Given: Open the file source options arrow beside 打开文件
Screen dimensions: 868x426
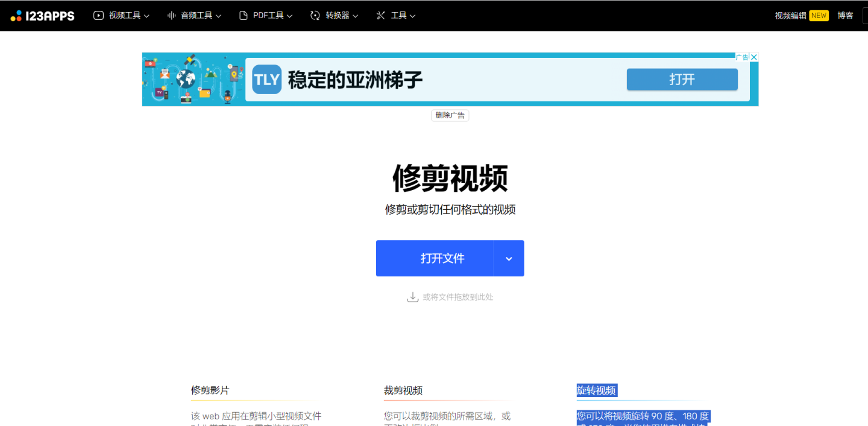Looking at the screenshot, I should click(509, 258).
